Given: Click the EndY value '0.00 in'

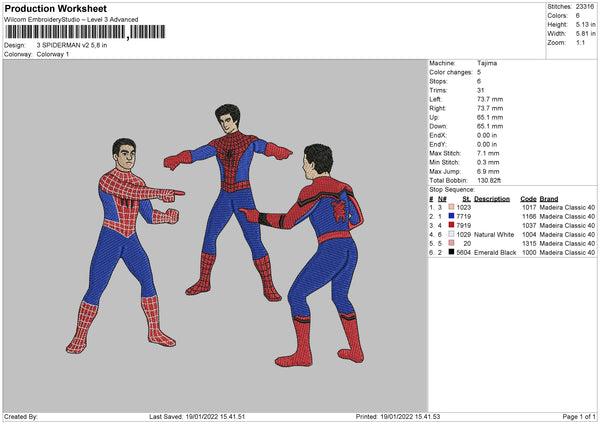Looking at the screenshot, I should coord(487,145).
